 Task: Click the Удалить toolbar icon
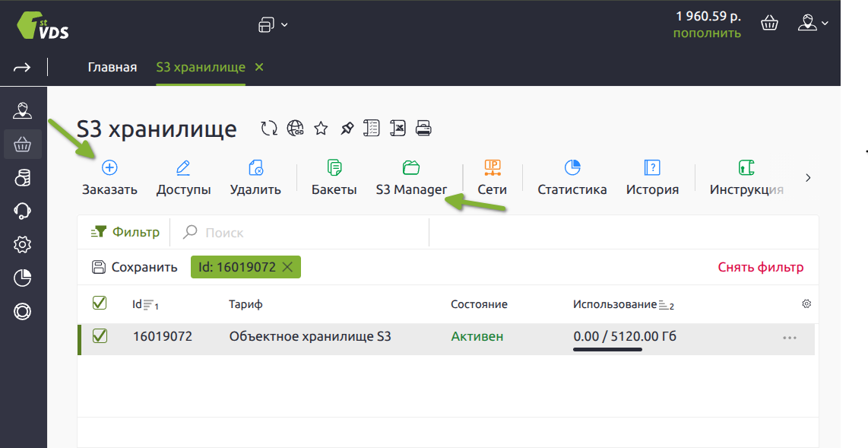(x=255, y=167)
